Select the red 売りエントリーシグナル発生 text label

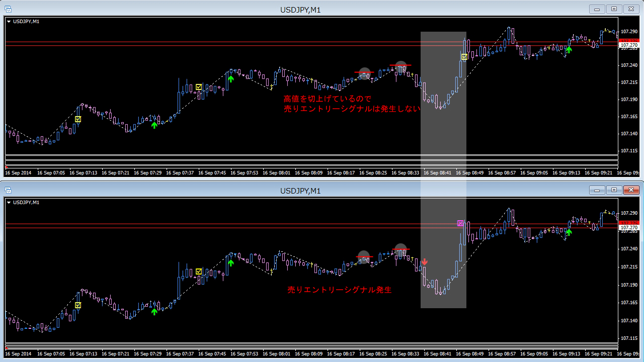pyautogui.click(x=339, y=290)
